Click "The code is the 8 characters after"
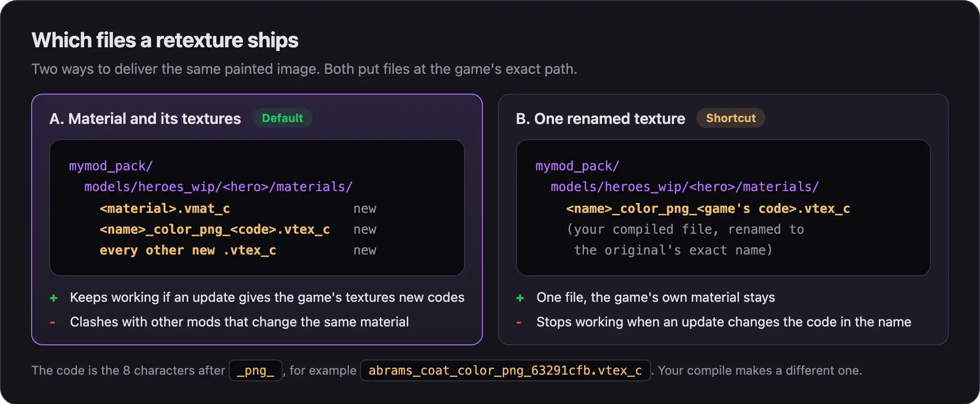Image resolution: width=980 pixels, height=404 pixels. [128, 370]
